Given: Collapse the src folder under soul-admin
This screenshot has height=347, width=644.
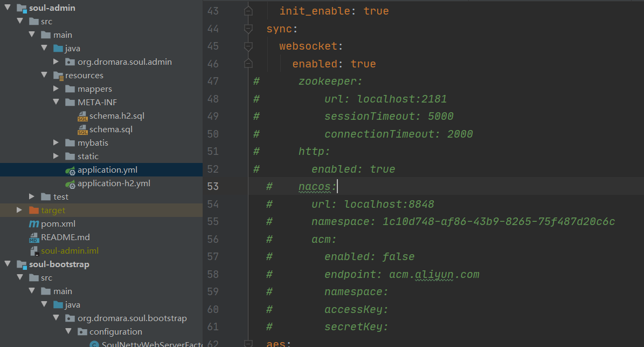Looking at the screenshot, I should tap(20, 21).
